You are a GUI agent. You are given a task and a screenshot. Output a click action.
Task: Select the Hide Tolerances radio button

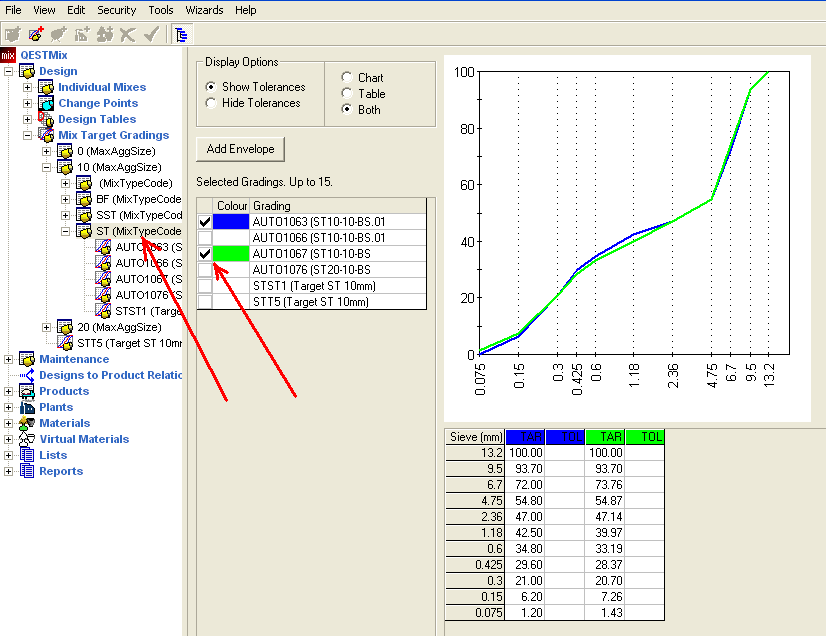[210, 103]
